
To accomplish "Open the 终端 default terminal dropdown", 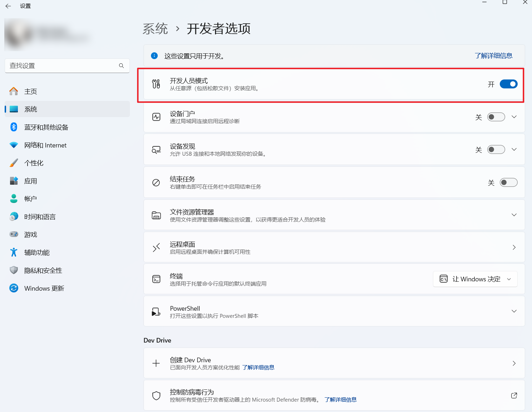I will click(475, 279).
